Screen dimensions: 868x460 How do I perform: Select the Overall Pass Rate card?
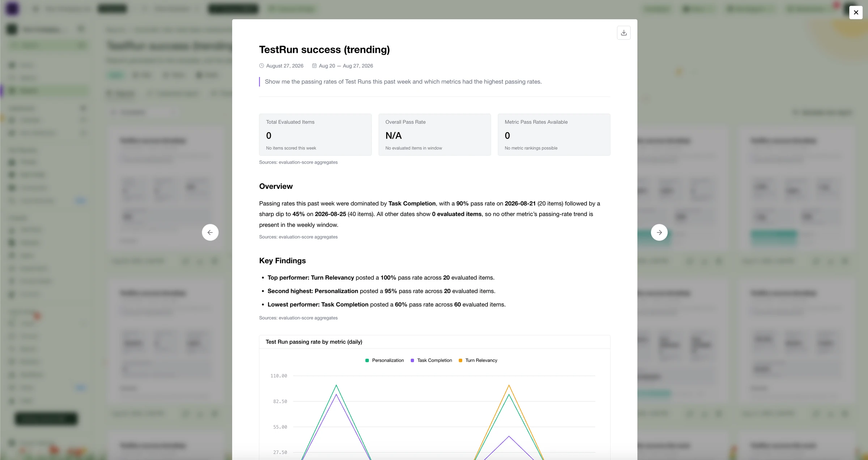[x=434, y=135]
